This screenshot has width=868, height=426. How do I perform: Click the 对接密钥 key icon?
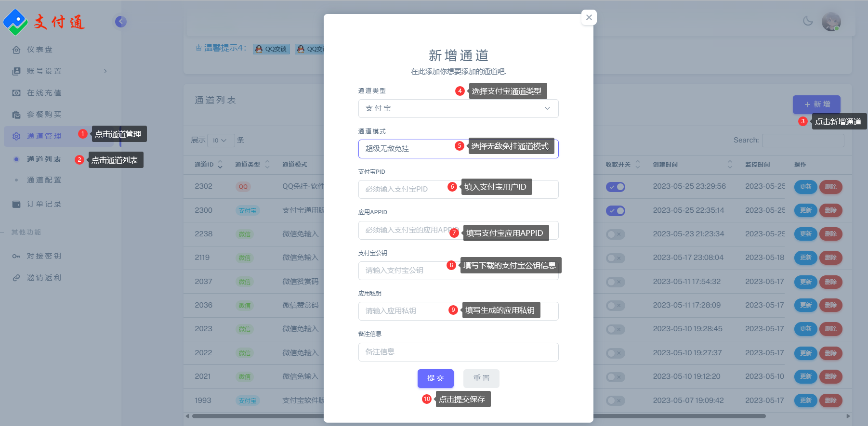pyautogui.click(x=16, y=256)
